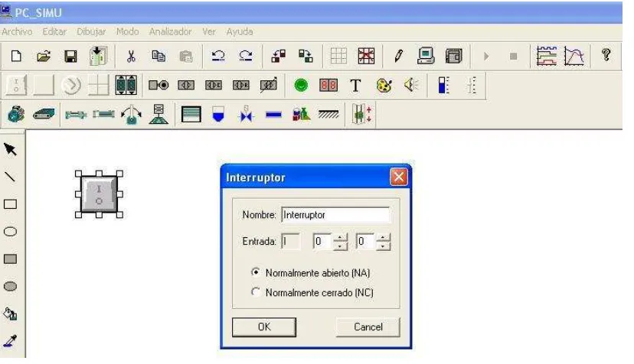Select the paint bucket fill tool
The image size is (634, 364).
tap(10, 314)
